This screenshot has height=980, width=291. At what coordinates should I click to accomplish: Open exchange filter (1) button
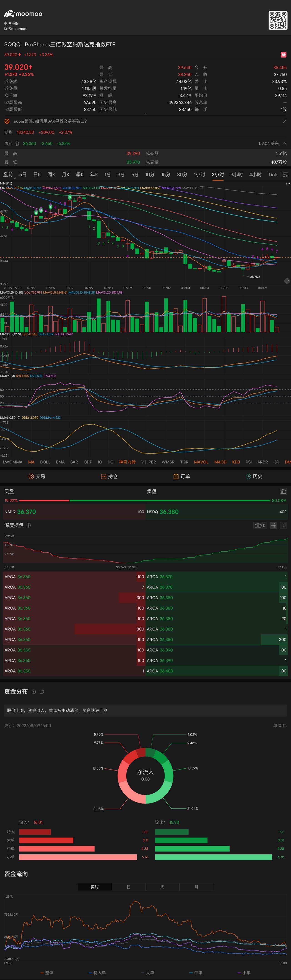click(260, 525)
